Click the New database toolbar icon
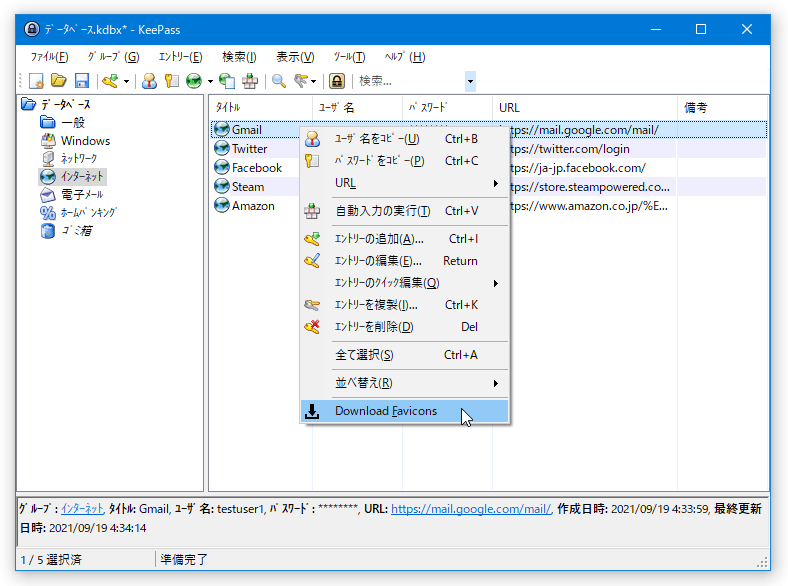The image size is (788, 586). (x=36, y=81)
